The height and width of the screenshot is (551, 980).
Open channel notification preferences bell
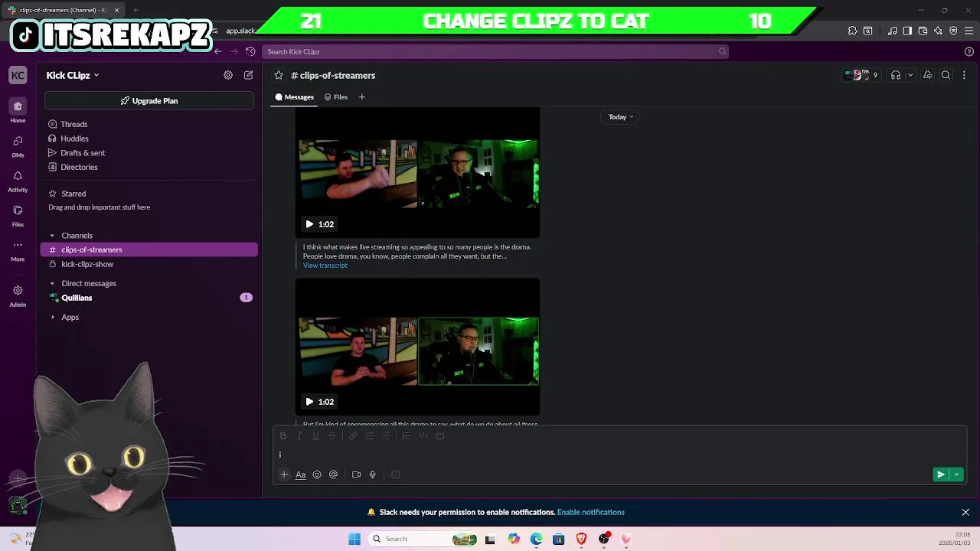927,75
